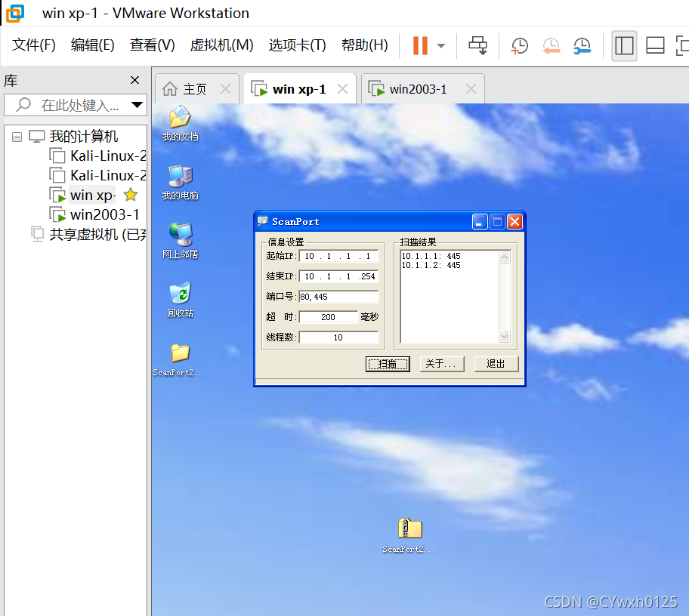
Task: Open the 虚拟机(M) menu
Action: pos(221,45)
